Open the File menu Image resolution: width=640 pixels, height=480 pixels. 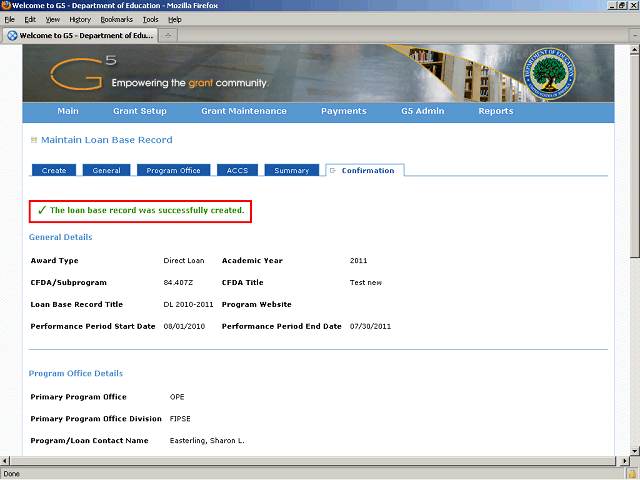pos(9,20)
